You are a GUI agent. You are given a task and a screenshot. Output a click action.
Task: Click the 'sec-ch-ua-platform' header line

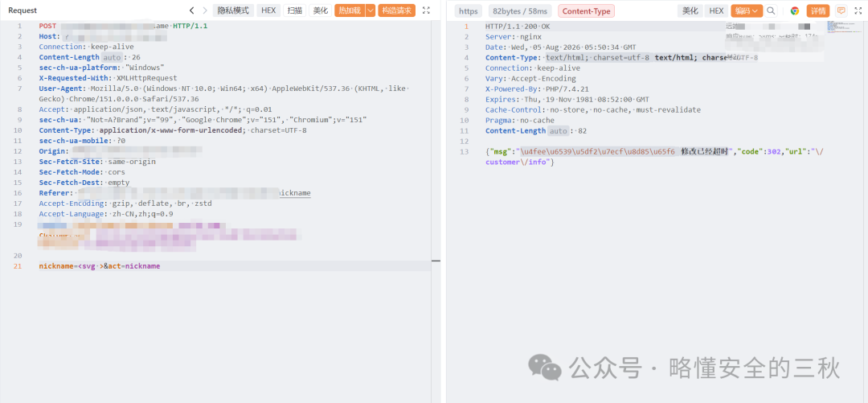pos(101,68)
